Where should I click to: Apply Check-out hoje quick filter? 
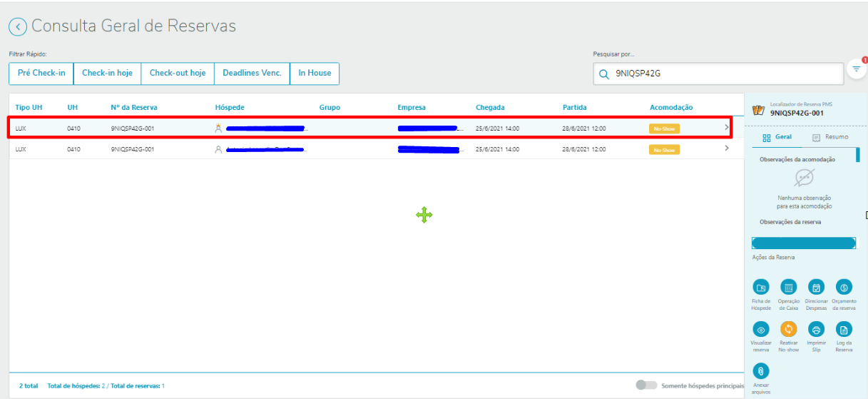pyautogui.click(x=178, y=74)
